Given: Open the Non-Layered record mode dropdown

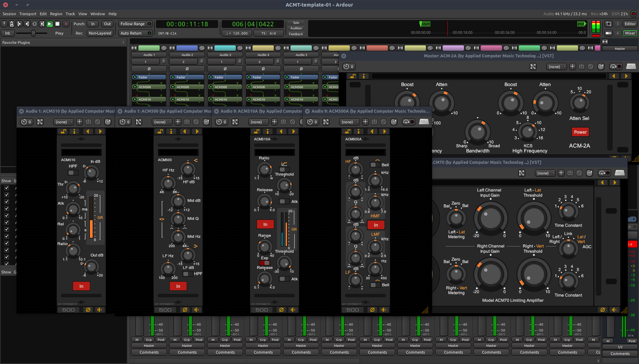Looking at the screenshot, I should (x=100, y=33).
